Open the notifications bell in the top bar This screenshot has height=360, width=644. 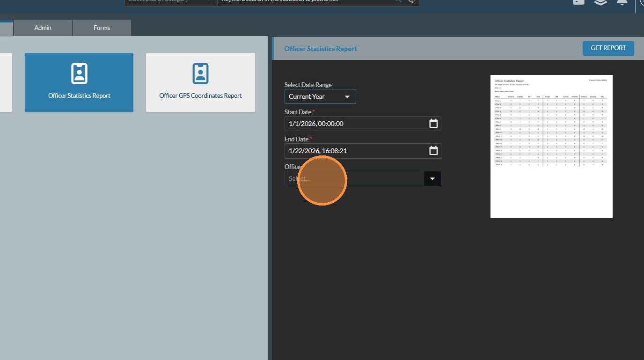pos(622,2)
